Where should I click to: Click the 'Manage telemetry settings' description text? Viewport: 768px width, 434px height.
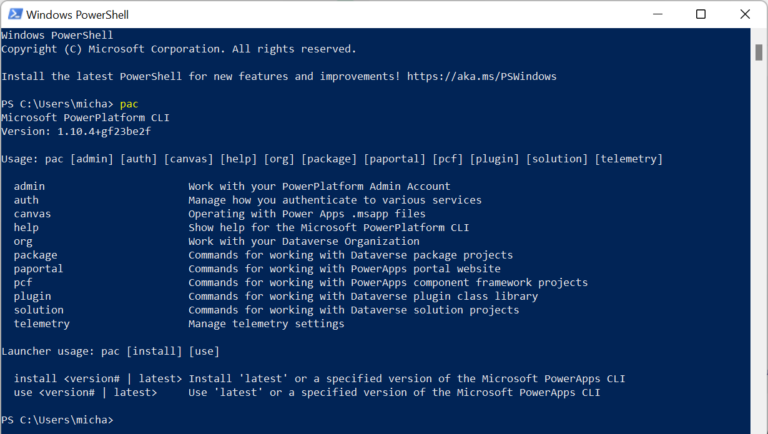pyautogui.click(x=266, y=324)
